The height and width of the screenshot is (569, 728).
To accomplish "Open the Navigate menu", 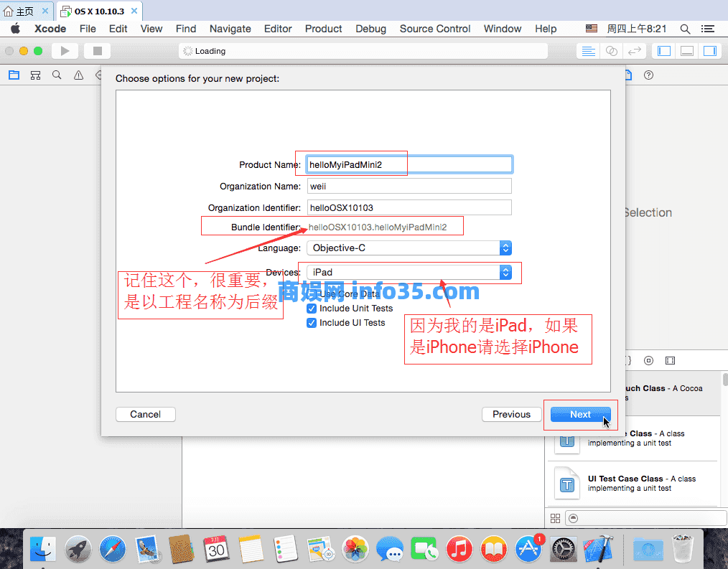I will 230,29.
